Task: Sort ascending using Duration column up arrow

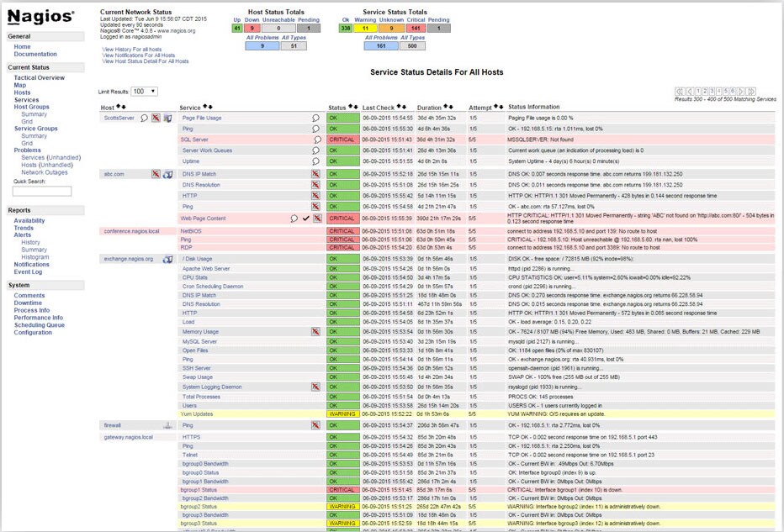Action: pos(446,107)
